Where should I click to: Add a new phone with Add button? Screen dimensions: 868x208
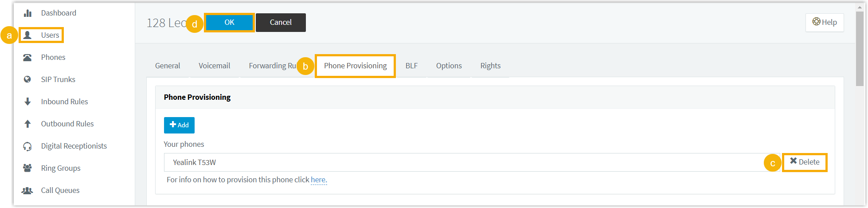pyautogui.click(x=179, y=125)
